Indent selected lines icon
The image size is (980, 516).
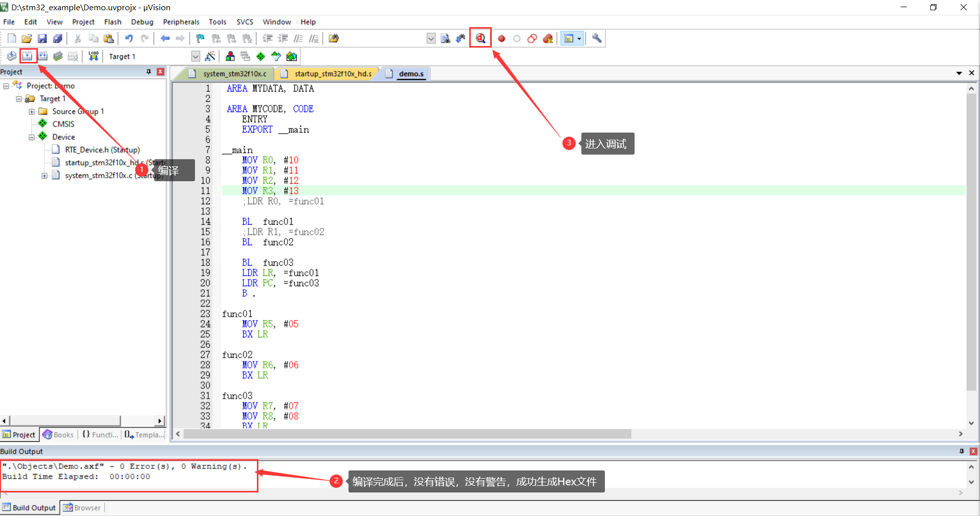(268, 38)
